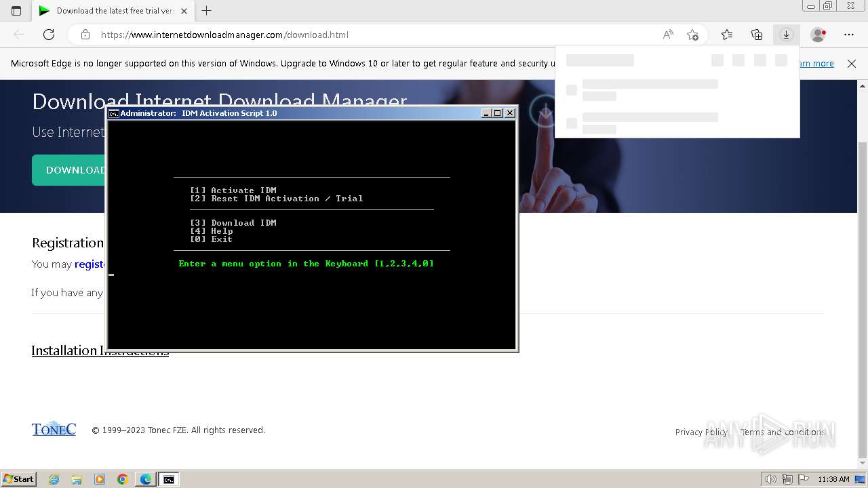Click the 11:38 AM clock
This screenshot has width=868, height=488.
833,479
